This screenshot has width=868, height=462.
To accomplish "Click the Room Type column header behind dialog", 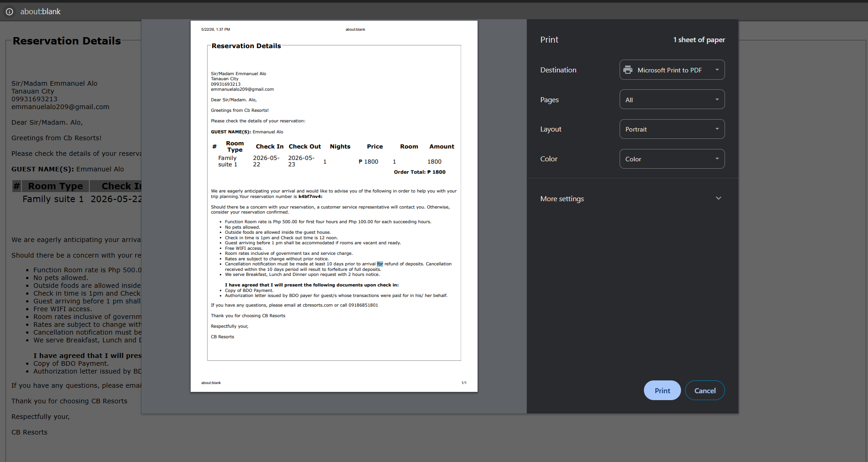I will (x=55, y=186).
